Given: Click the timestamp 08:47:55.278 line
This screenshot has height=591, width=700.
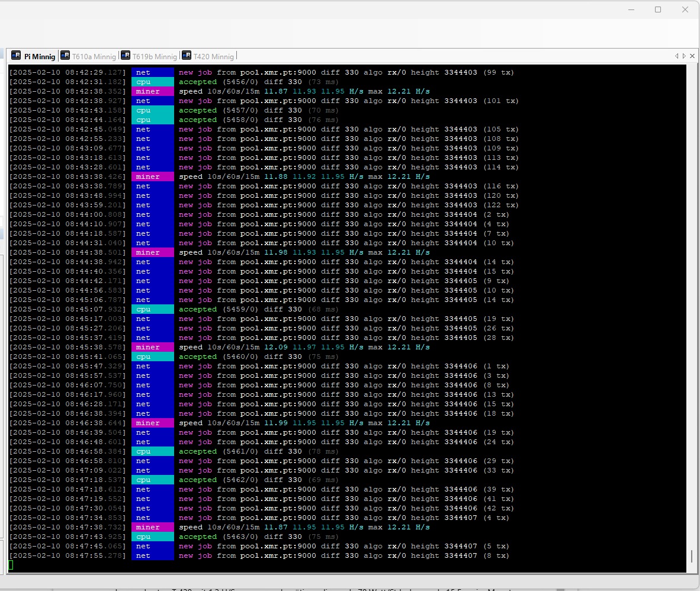Looking at the screenshot, I should 259,555.
